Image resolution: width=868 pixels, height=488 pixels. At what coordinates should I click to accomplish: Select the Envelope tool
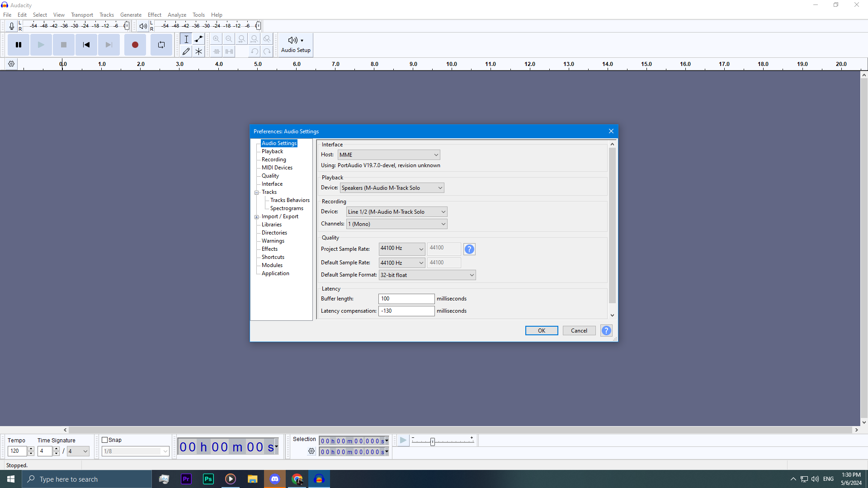198,39
